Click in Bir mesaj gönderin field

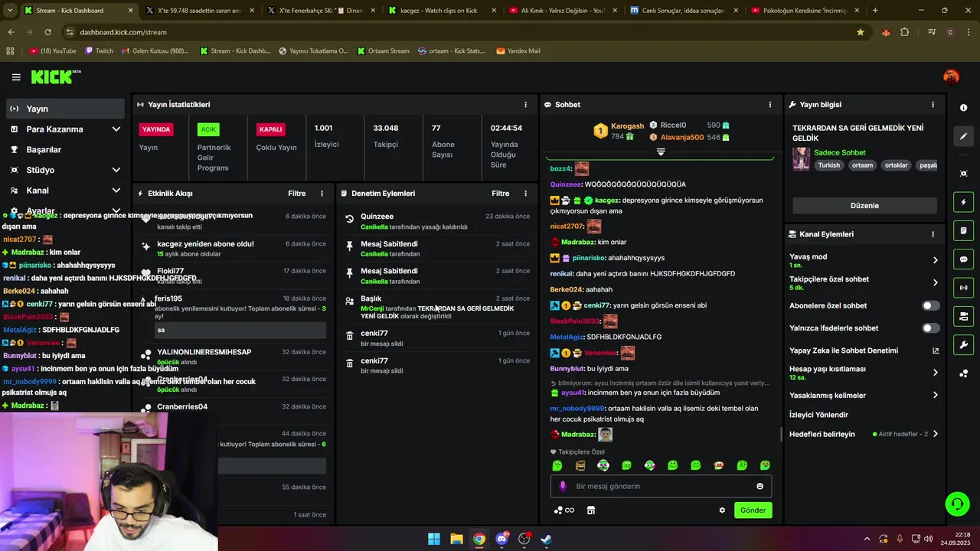pos(661,486)
